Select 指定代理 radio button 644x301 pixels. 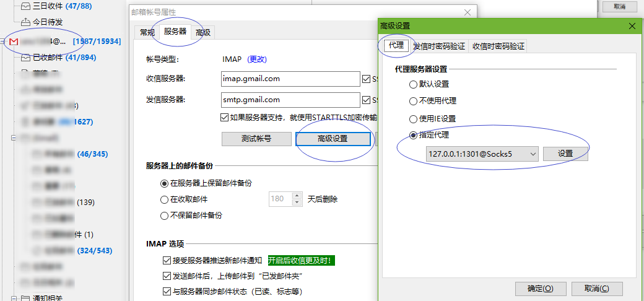413,135
